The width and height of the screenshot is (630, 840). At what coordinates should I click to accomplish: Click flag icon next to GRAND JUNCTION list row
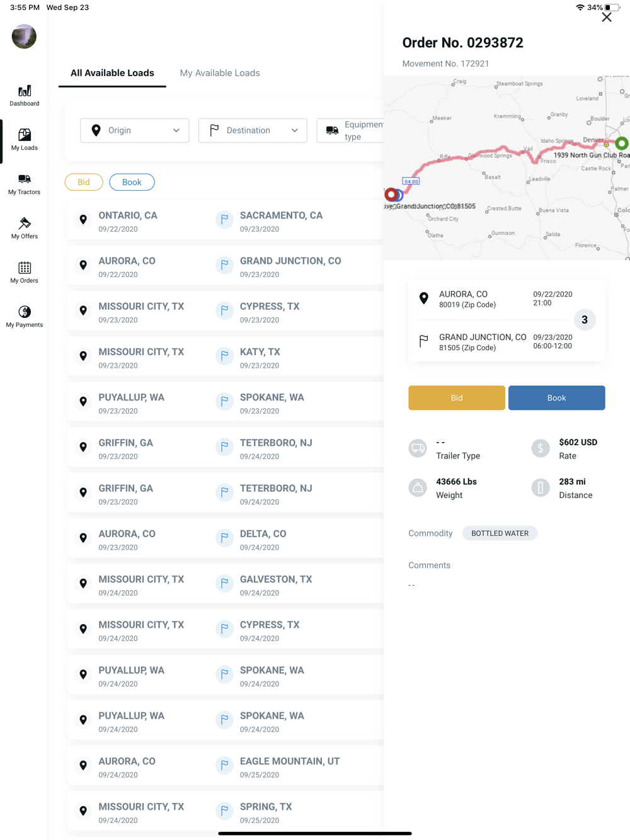(x=224, y=265)
